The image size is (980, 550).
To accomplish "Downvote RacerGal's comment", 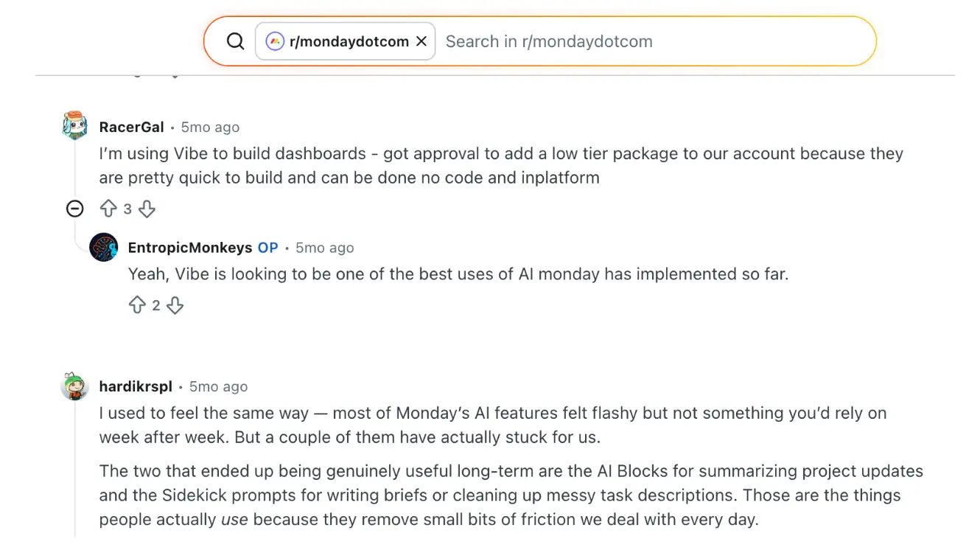I will pyautogui.click(x=147, y=209).
